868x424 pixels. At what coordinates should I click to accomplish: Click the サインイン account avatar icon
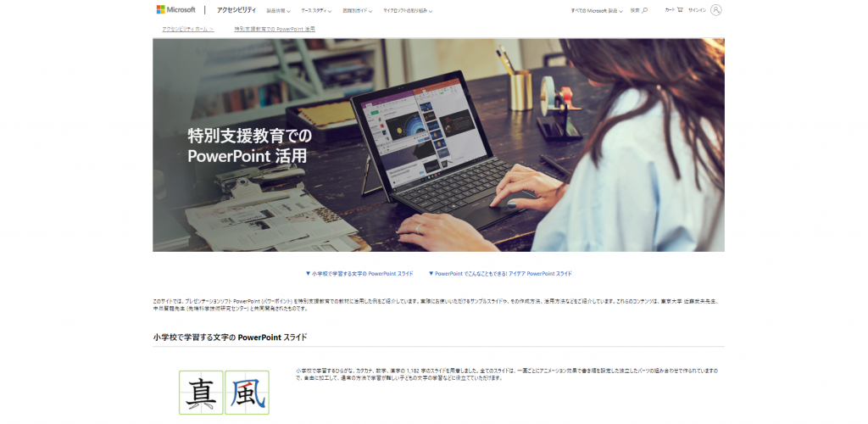[x=715, y=10]
